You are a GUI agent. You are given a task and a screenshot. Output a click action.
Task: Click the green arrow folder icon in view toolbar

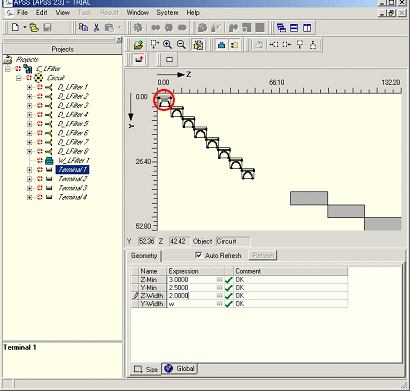(138, 45)
